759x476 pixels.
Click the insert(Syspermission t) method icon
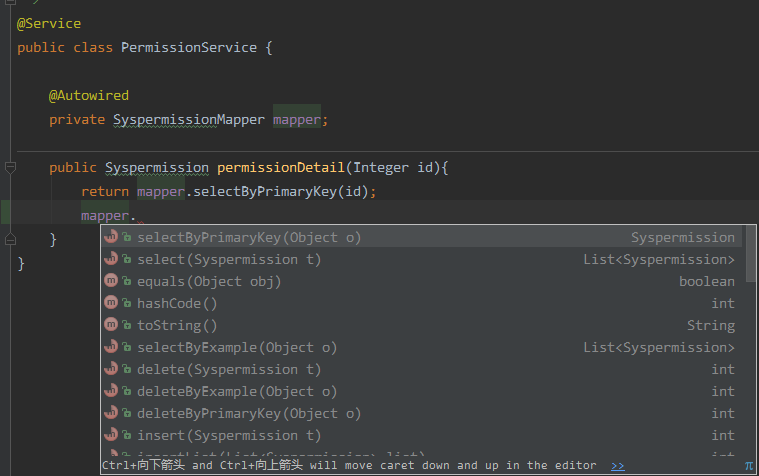coord(111,436)
